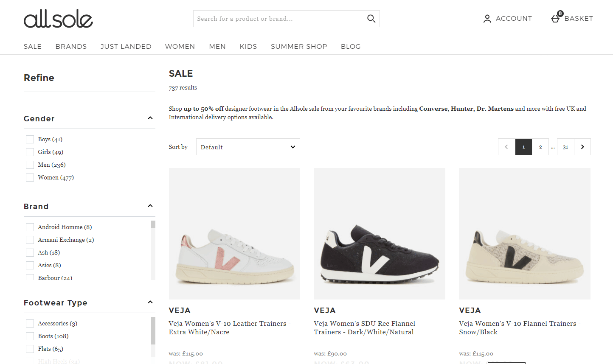Tick the Flats (65) checkbox

coord(30,349)
